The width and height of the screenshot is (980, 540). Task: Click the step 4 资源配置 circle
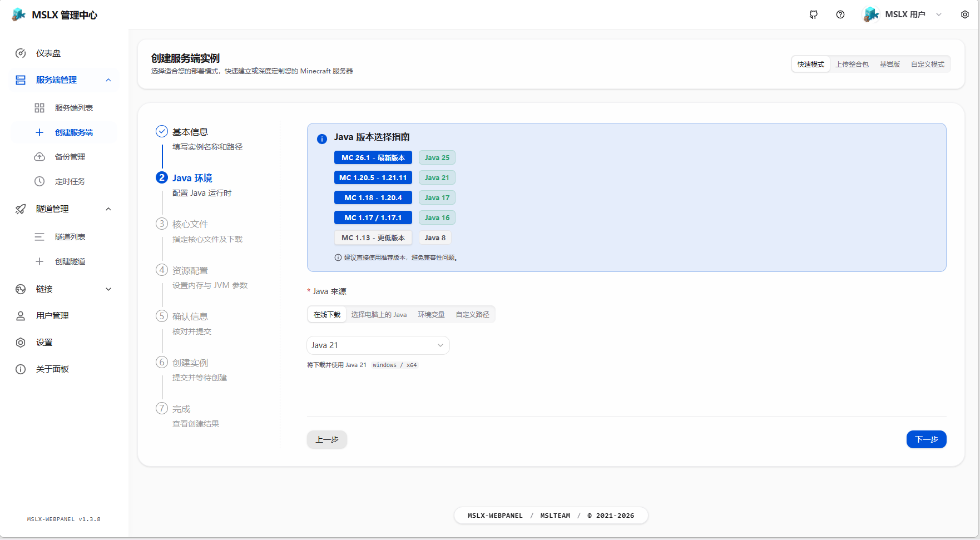(162, 270)
